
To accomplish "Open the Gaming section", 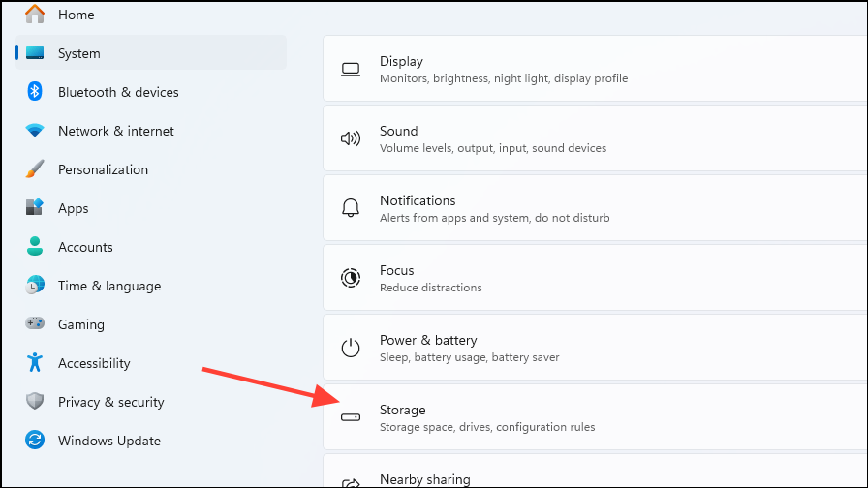I will pos(151,324).
